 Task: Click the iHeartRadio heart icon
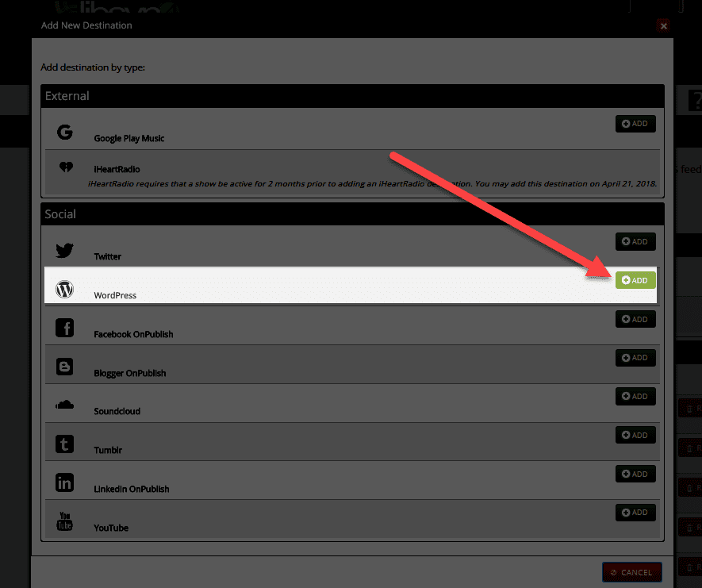(65, 168)
